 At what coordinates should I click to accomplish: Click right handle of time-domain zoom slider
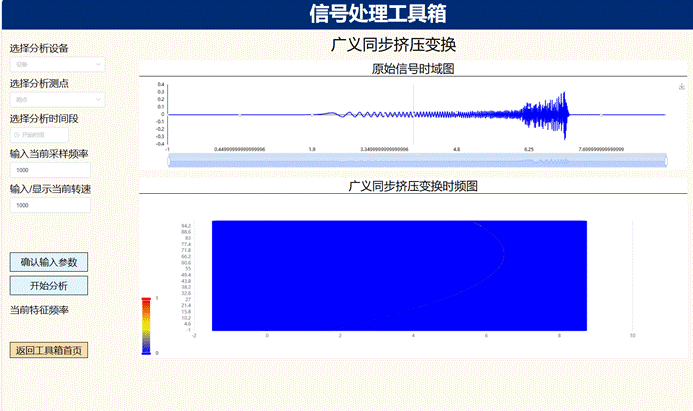coord(666,160)
